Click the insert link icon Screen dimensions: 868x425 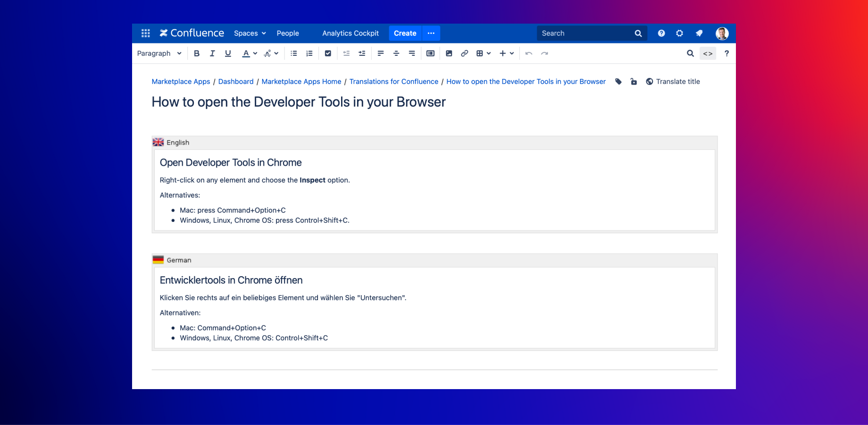[x=465, y=53]
